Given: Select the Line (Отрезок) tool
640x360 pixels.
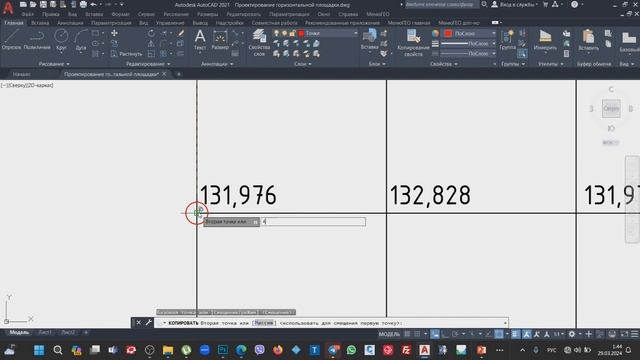Looking at the screenshot, I should 11,40.
